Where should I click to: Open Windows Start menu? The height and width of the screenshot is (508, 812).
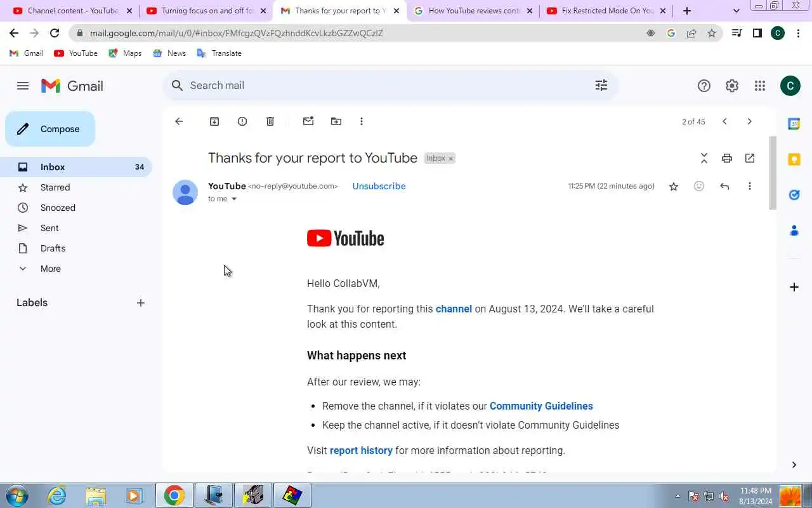tap(16, 495)
